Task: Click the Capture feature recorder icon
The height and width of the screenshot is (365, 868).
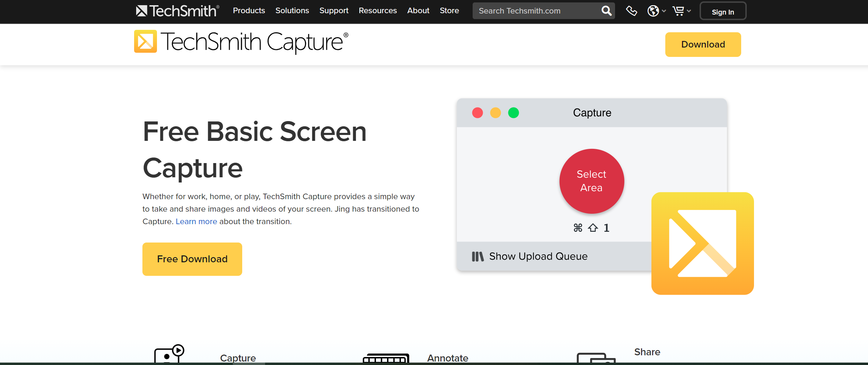Action: (169, 354)
